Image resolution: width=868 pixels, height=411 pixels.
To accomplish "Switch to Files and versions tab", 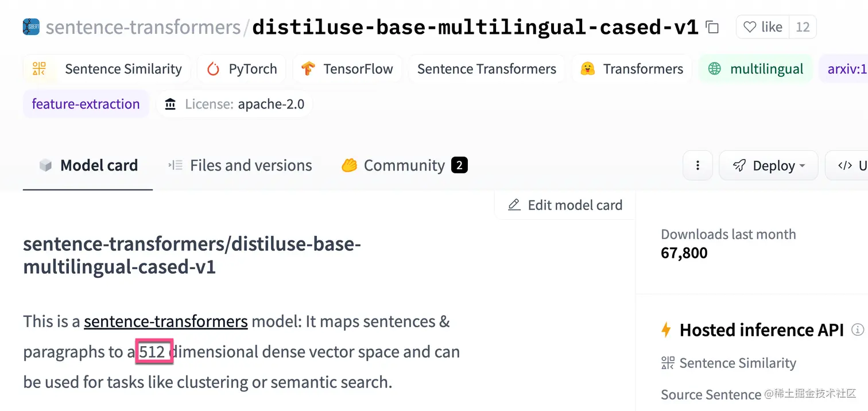I will (240, 165).
